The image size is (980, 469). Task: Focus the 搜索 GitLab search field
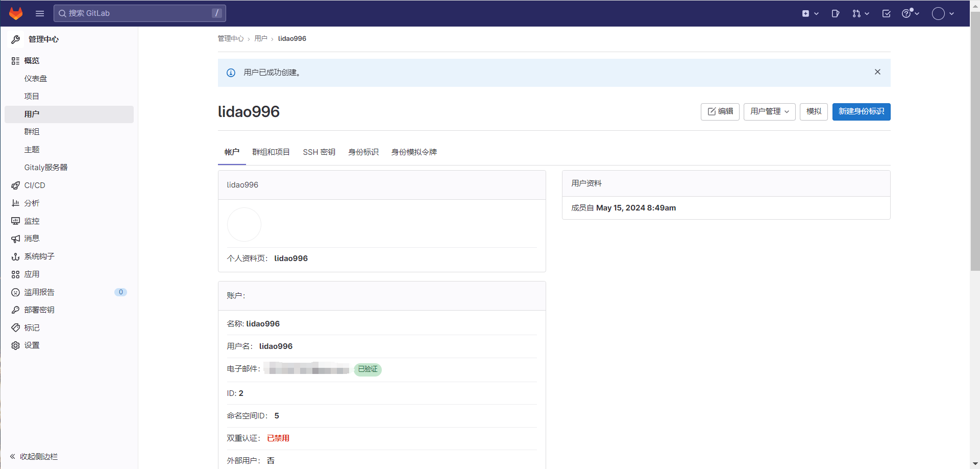coord(140,13)
